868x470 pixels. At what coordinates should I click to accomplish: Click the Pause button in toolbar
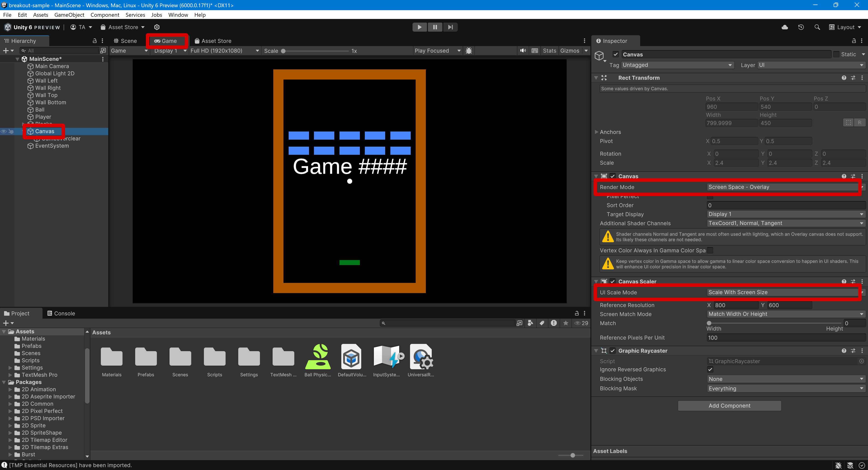point(435,27)
